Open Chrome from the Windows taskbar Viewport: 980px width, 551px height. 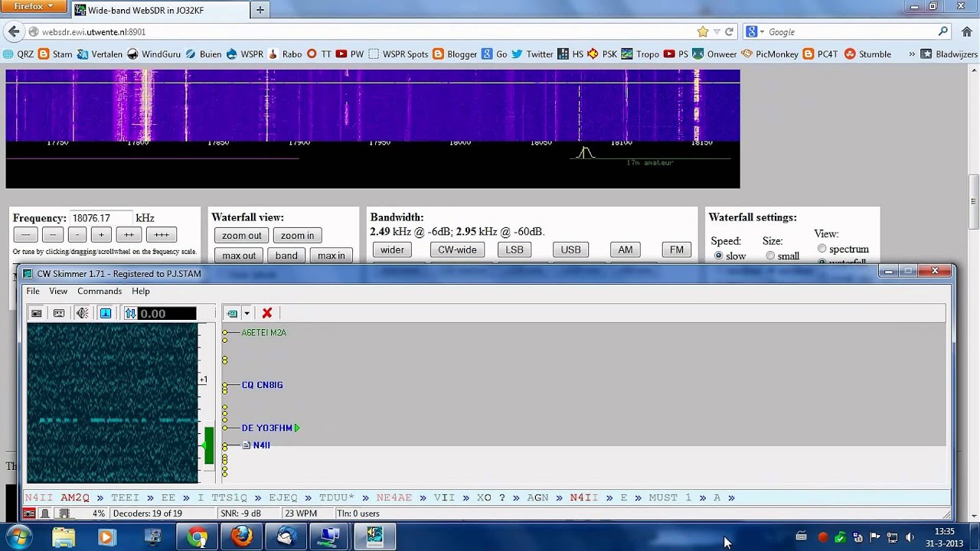(198, 537)
